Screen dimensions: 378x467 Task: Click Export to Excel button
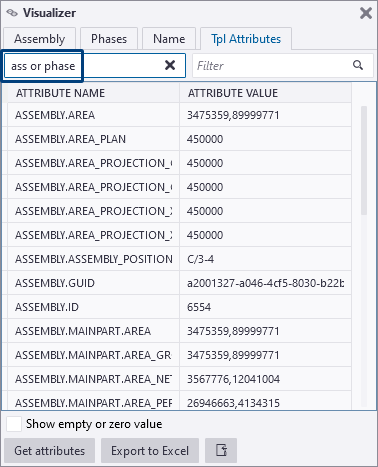coord(150,450)
